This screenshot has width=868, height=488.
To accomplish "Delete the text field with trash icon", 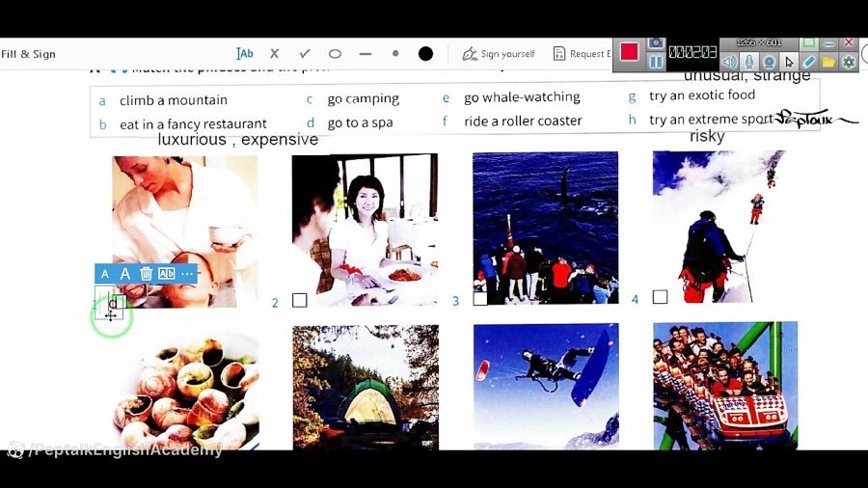I will pos(146,274).
